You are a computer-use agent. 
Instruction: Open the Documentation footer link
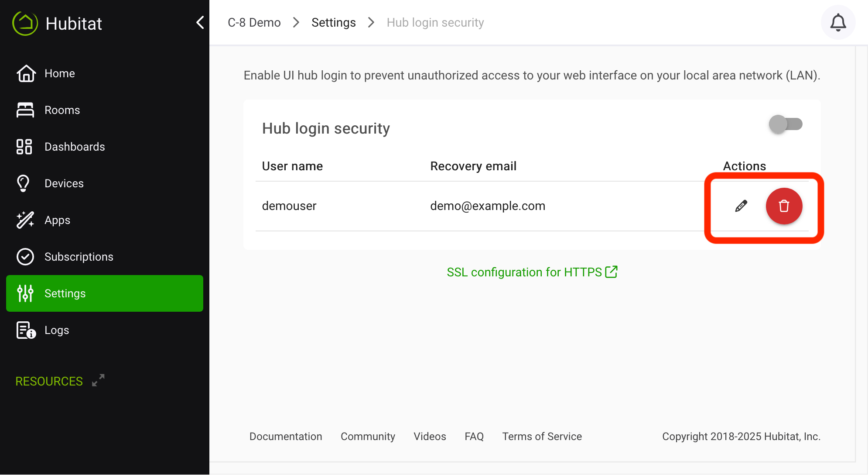point(286,436)
